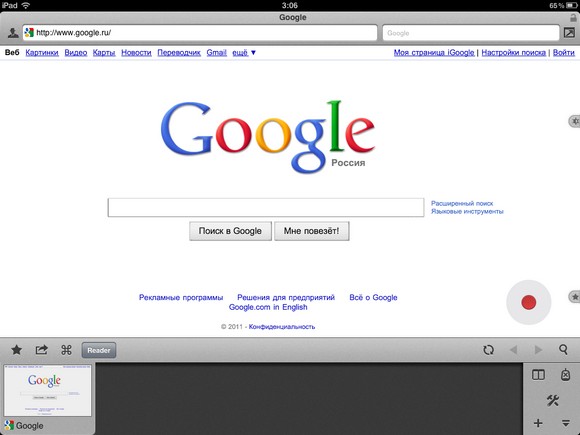
Task: Open the share arrow icon
Action: (x=41, y=350)
